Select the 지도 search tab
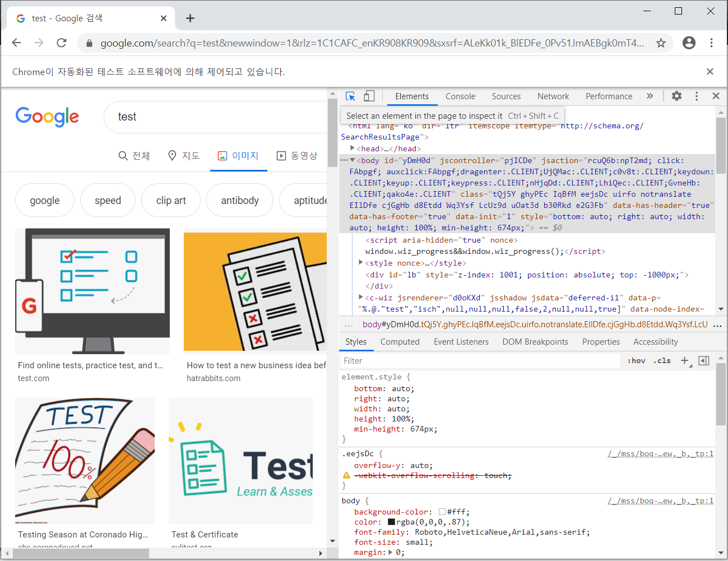 [184, 156]
